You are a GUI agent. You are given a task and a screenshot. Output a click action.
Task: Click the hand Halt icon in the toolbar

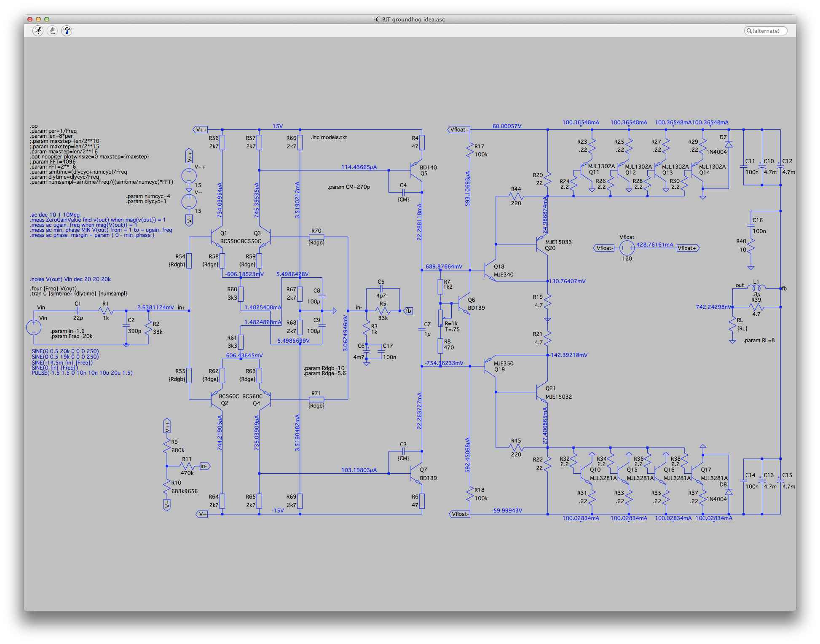53,31
